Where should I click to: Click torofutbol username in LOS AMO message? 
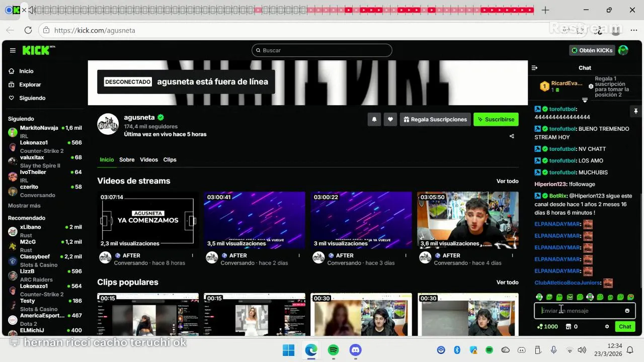tap(562, 161)
